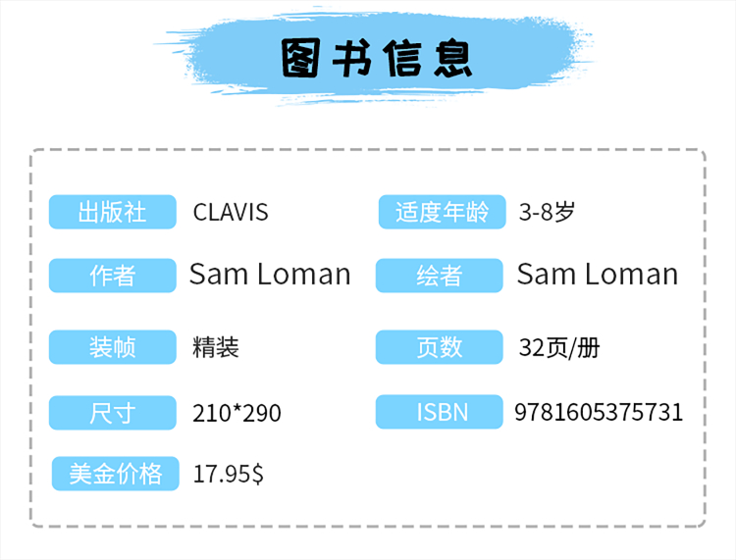
Task: Click the 装帧 label
Action: pos(113,347)
